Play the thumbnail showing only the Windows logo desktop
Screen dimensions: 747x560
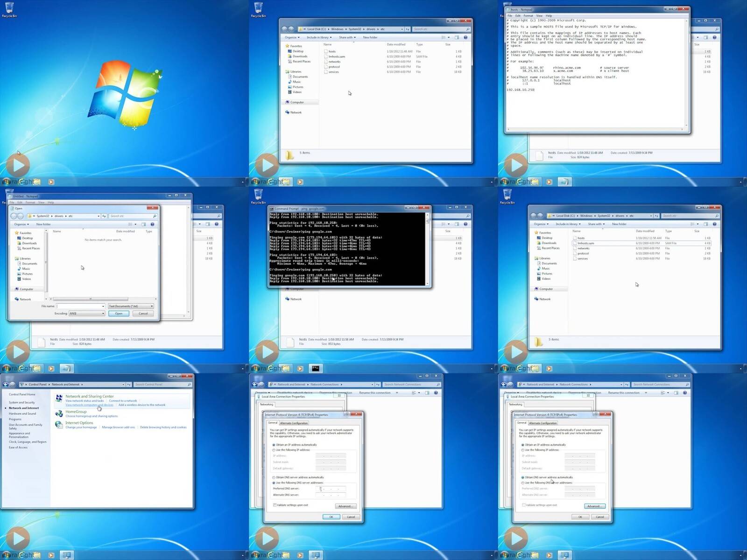tap(18, 165)
